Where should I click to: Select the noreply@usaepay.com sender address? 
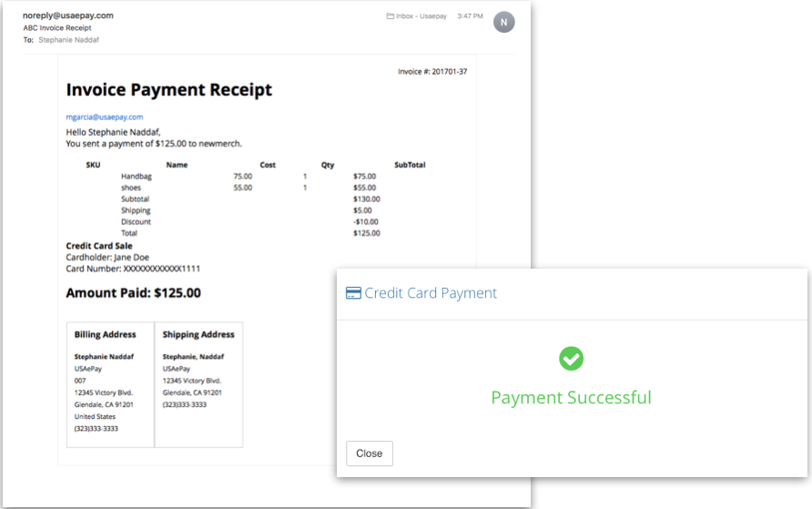click(68, 15)
